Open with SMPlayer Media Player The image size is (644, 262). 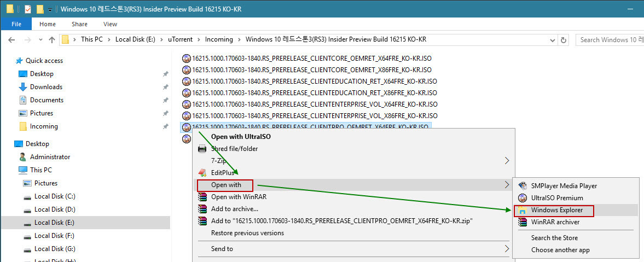(x=564, y=186)
